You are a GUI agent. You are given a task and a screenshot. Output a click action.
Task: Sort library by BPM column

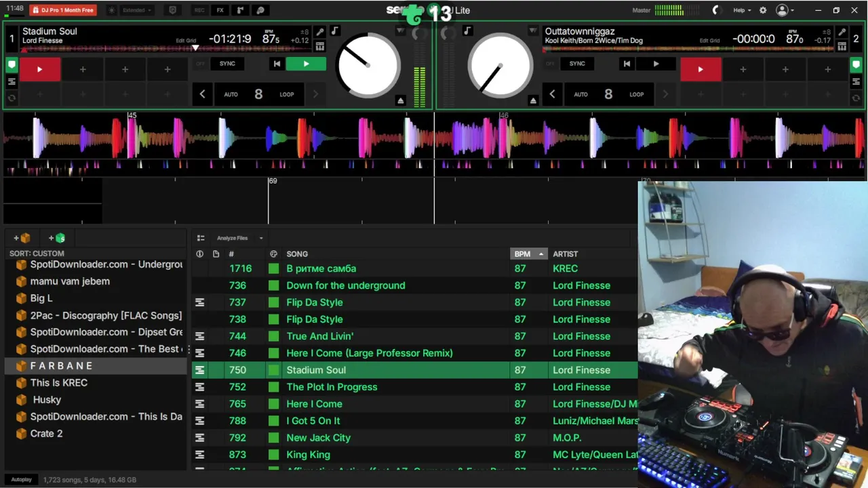coord(528,254)
